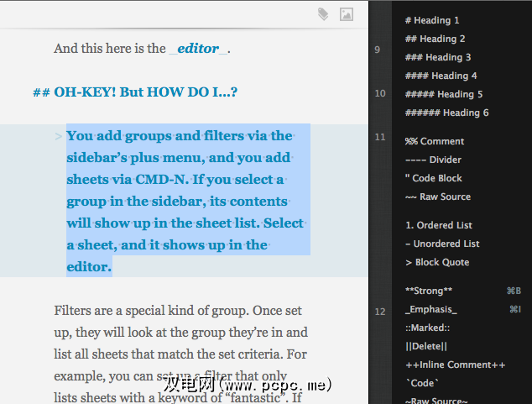The height and width of the screenshot is (404, 532).
Task: Apply Heading 6 markup
Action: click(x=446, y=113)
